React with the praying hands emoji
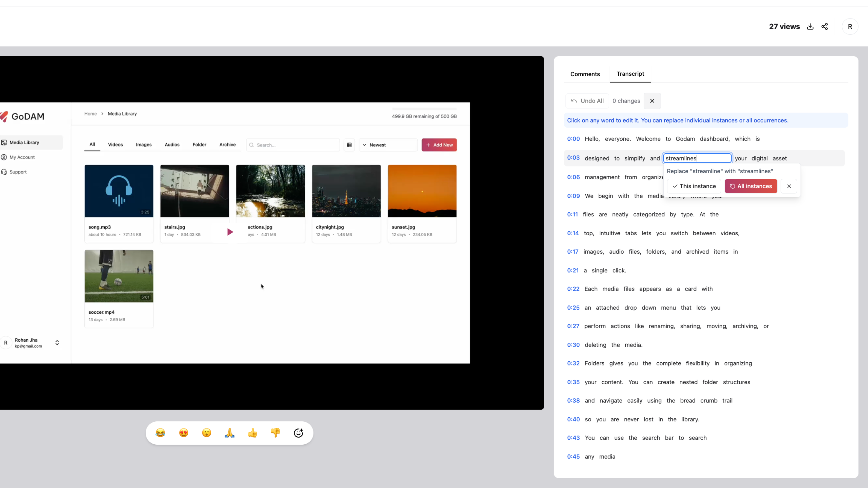This screenshot has height=488, width=868. [x=229, y=433]
